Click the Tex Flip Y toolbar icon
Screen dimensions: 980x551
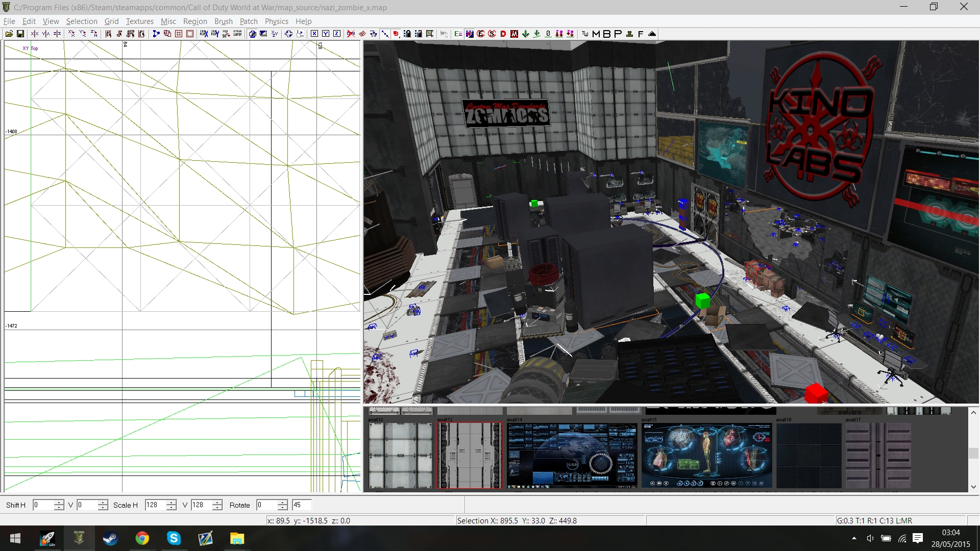(215, 34)
